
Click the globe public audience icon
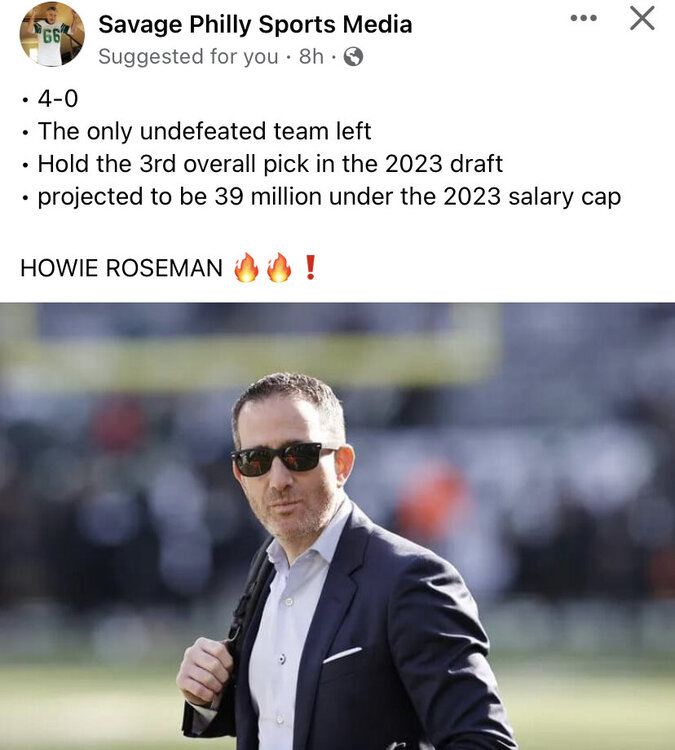(353, 57)
